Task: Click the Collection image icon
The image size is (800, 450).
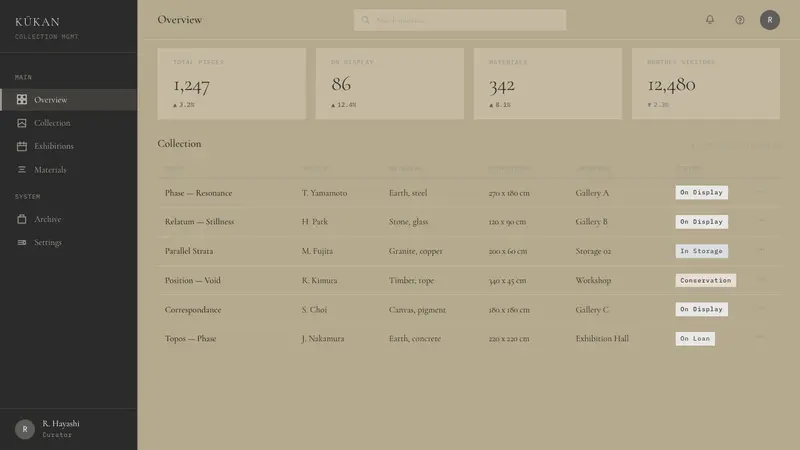Action: tap(21, 123)
